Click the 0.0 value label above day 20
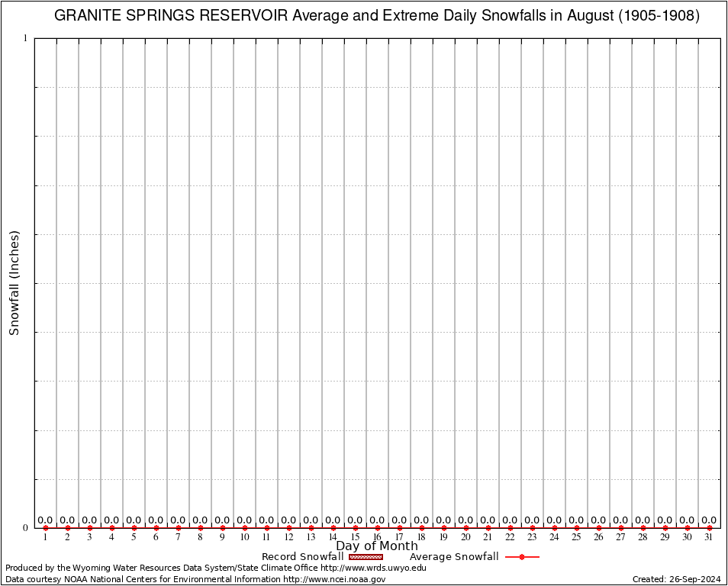The width and height of the screenshot is (728, 586). [465, 520]
